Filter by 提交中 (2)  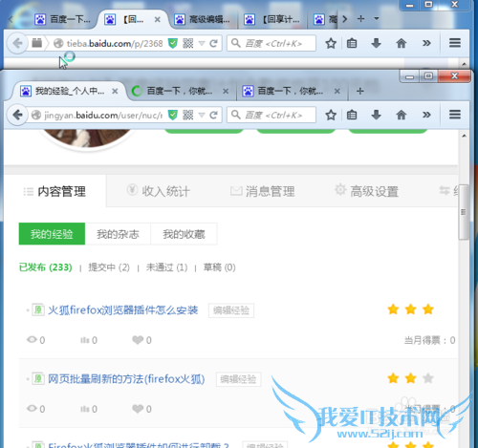tap(109, 267)
